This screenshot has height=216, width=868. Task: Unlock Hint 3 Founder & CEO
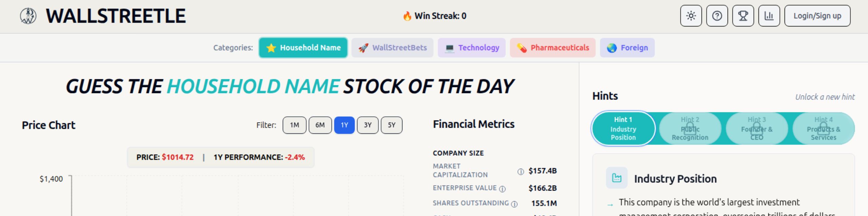757,129
